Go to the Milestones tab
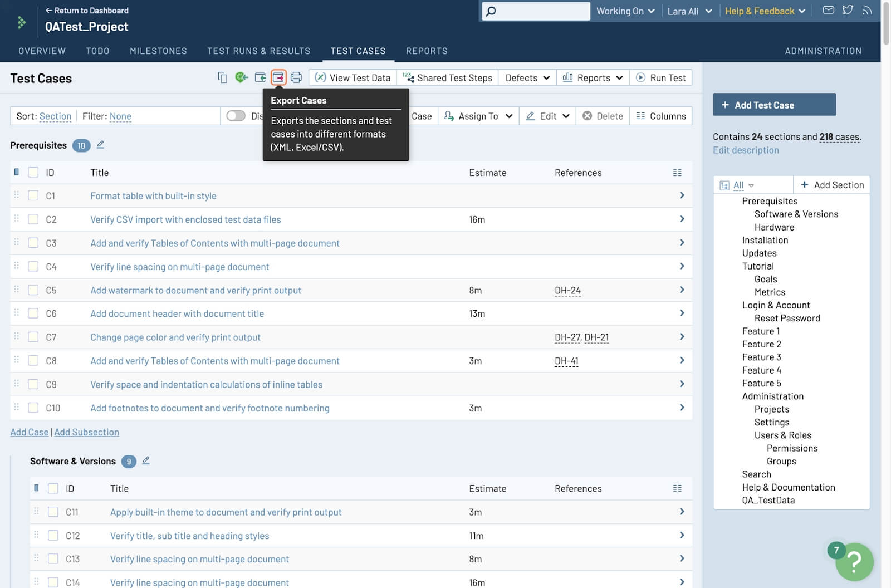Screen dimensions: 891x588 [x=158, y=51]
